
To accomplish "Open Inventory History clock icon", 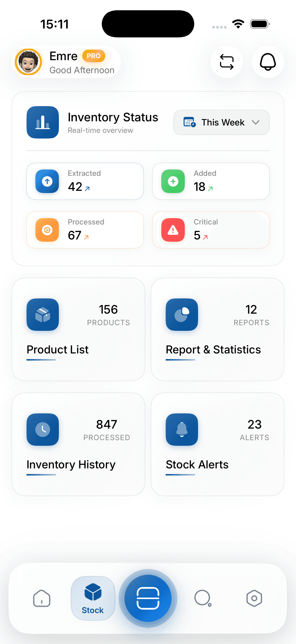I will [43, 429].
